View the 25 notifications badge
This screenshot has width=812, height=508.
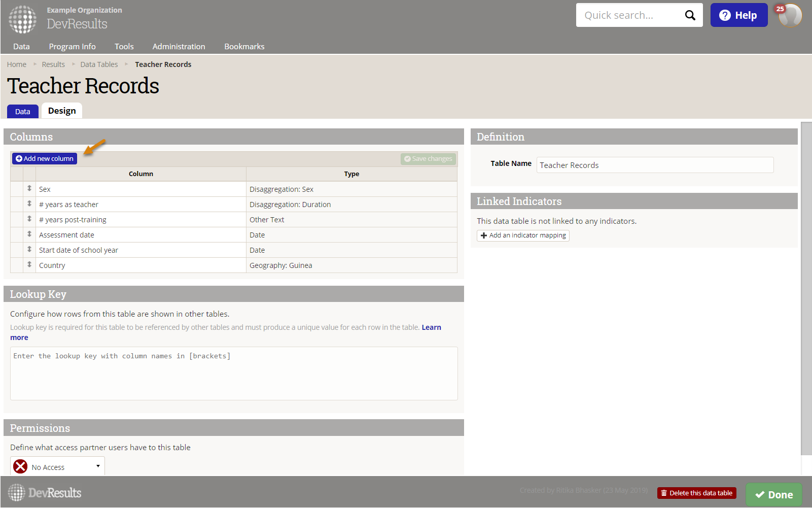coord(780,9)
